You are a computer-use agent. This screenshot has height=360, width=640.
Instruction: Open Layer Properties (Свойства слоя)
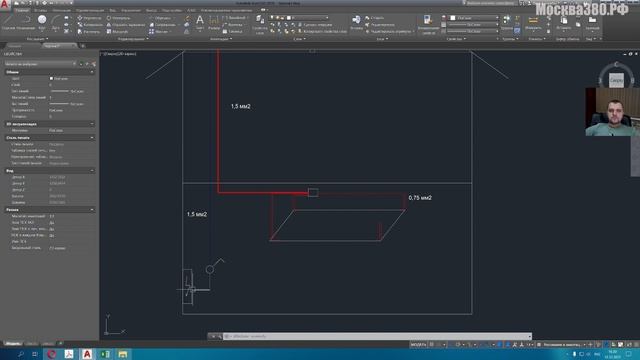click(x=260, y=24)
